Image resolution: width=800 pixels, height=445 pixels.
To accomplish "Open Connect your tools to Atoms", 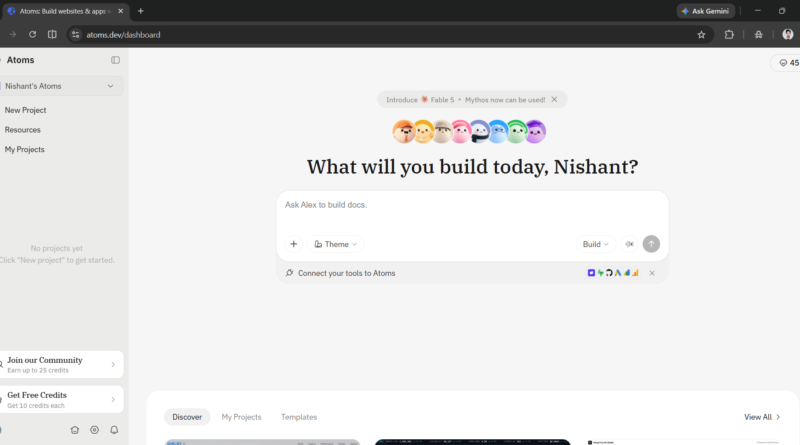I will [x=346, y=273].
